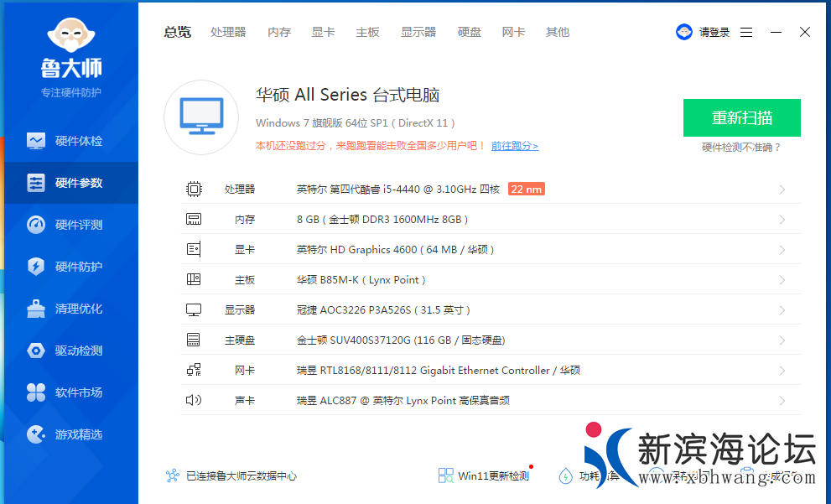831x504 pixels.
Task: Switch to the 主板 tab
Action: (367, 32)
